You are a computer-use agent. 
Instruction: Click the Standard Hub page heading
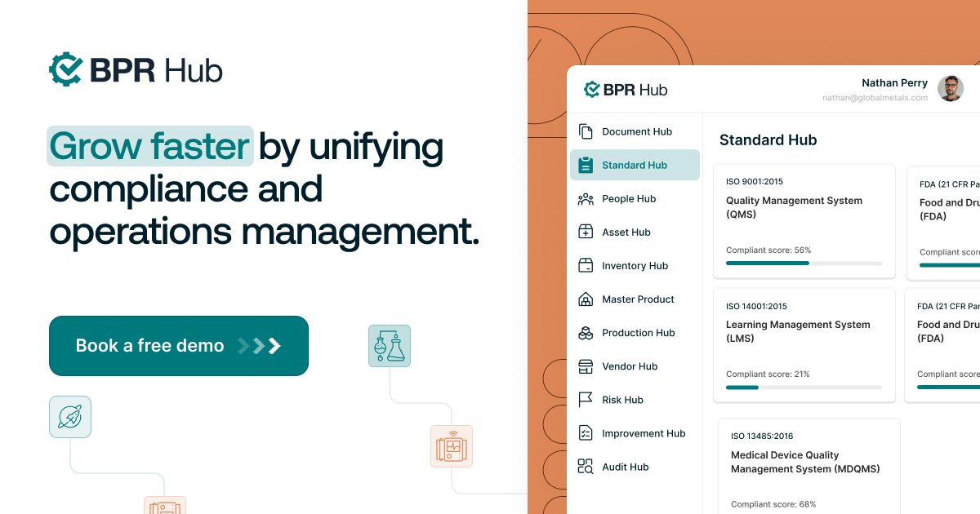[768, 140]
